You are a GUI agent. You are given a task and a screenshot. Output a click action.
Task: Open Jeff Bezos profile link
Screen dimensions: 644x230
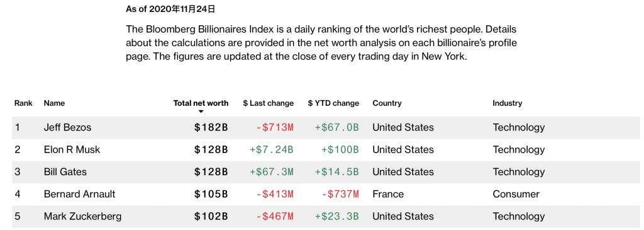67,127
